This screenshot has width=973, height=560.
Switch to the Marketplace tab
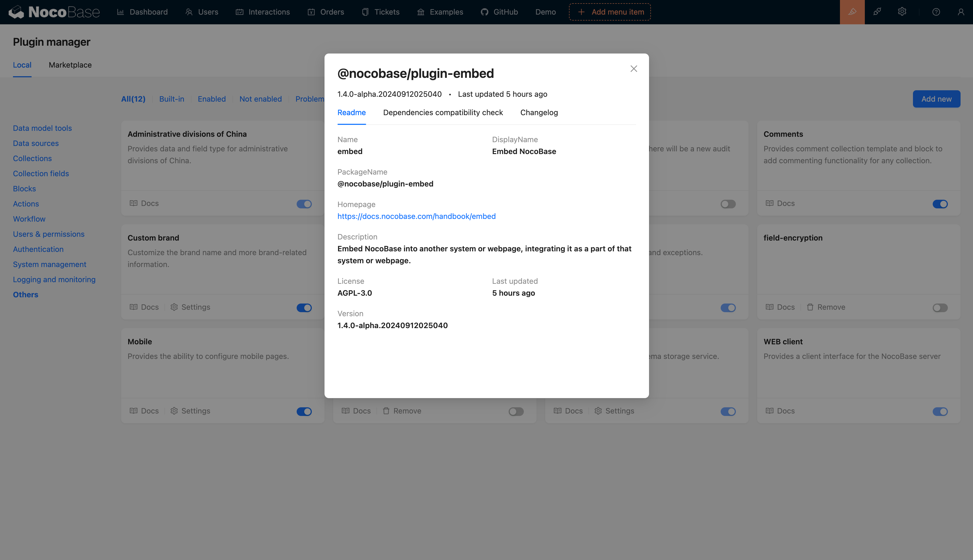click(x=70, y=65)
